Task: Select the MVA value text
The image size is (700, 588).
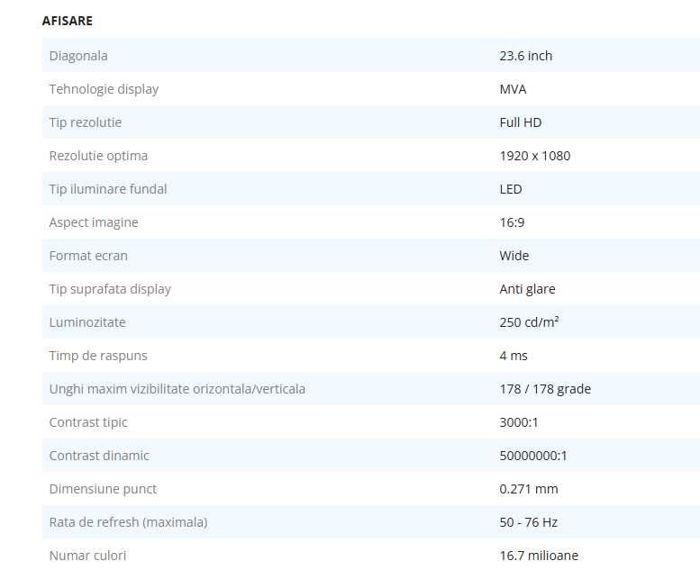Action: point(513,89)
